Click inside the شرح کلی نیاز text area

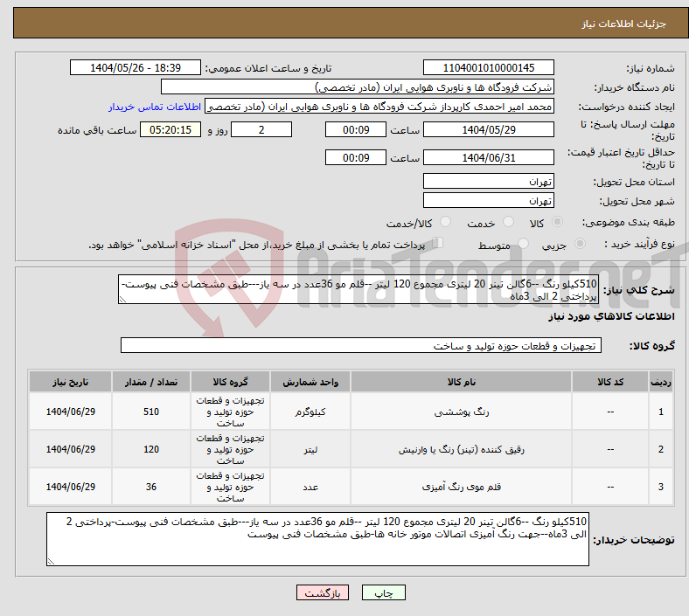tap(359, 290)
